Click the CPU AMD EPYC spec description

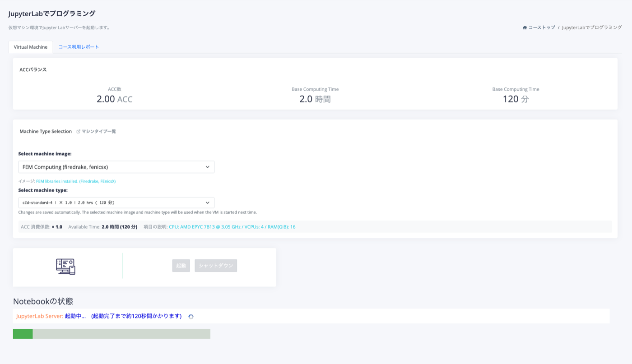232,227
